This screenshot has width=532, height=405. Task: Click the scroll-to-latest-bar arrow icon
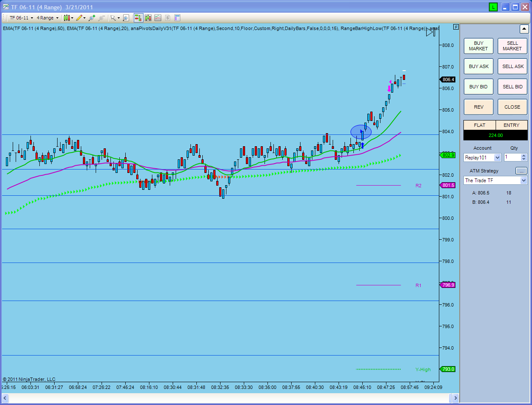point(430,32)
